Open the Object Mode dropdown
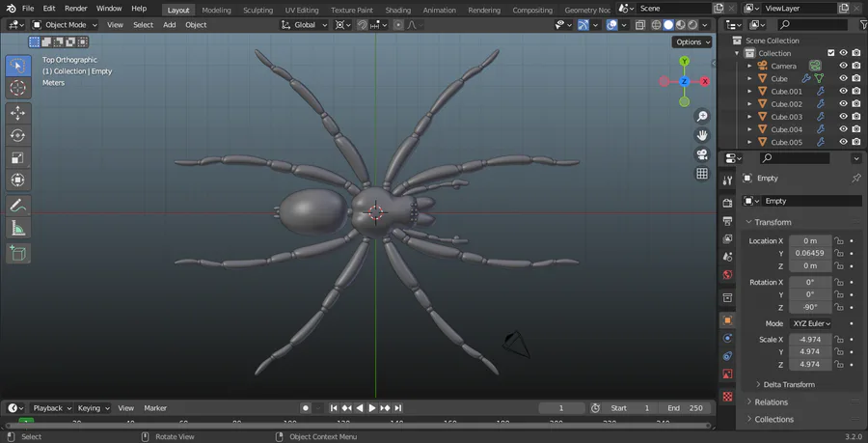 click(x=66, y=24)
